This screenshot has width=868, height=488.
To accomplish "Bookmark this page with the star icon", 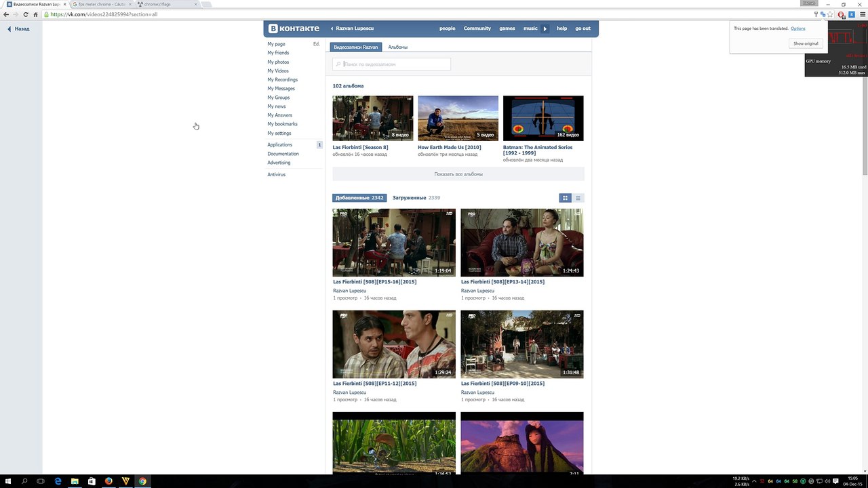I will click(830, 14).
